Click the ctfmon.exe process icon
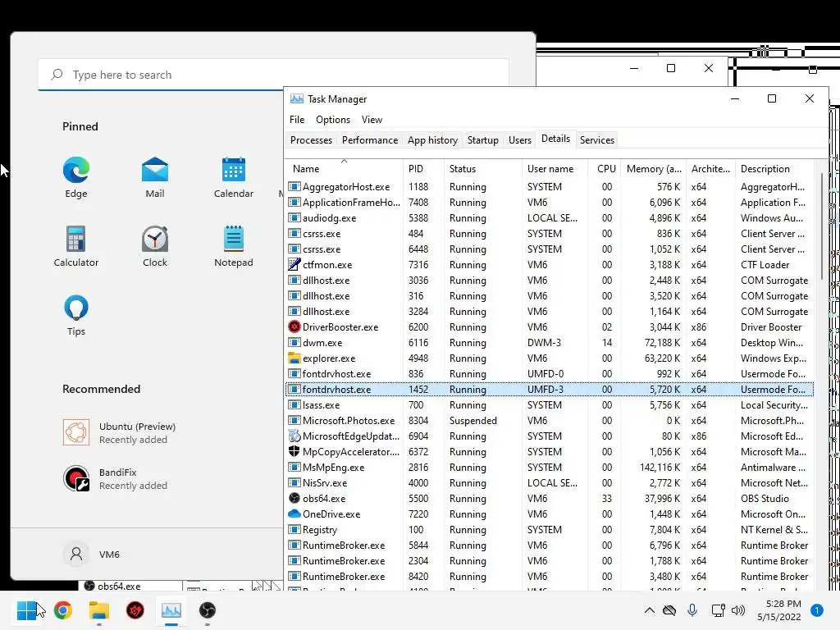The height and width of the screenshot is (630, 840). 294,264
